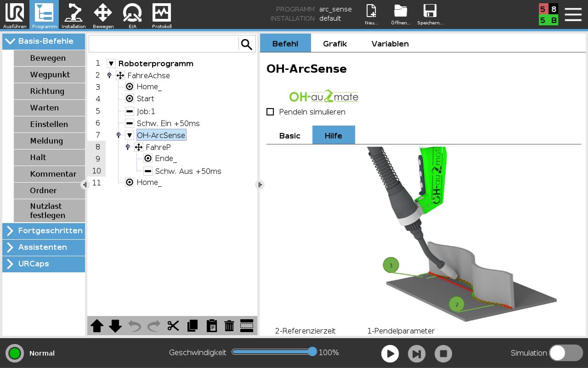Collapse the Basis-Befehle section

pos(44,41)
